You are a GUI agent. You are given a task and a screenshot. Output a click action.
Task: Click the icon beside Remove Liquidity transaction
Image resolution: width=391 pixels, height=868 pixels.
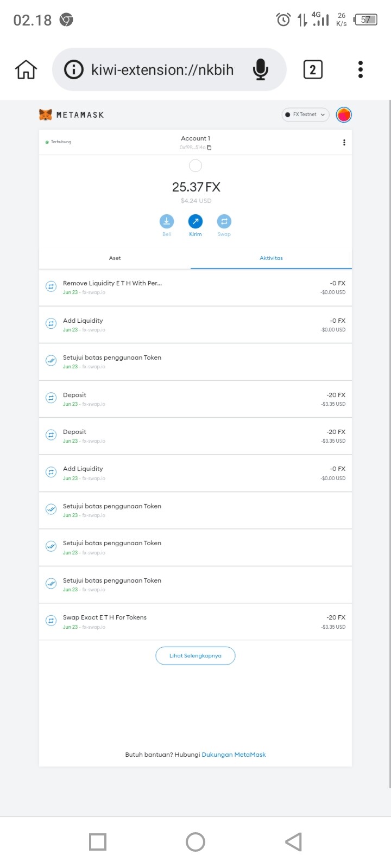coord(51,286)
